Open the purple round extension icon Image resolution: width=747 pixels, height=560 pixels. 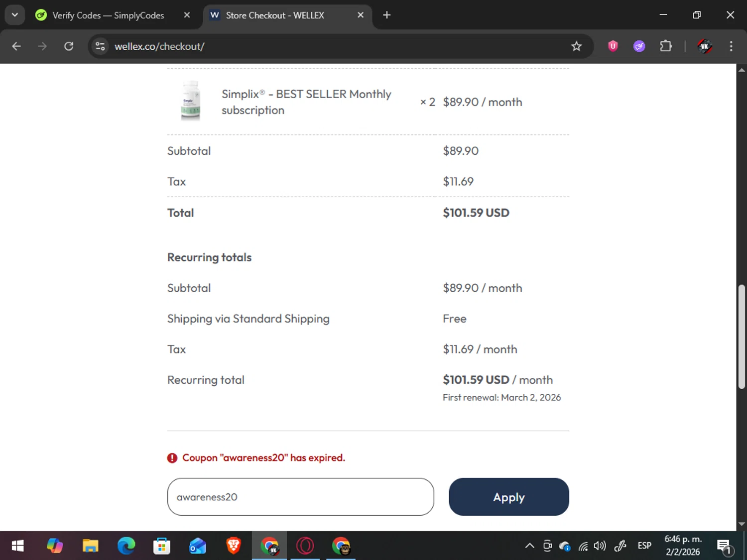(x=639, y=46)
